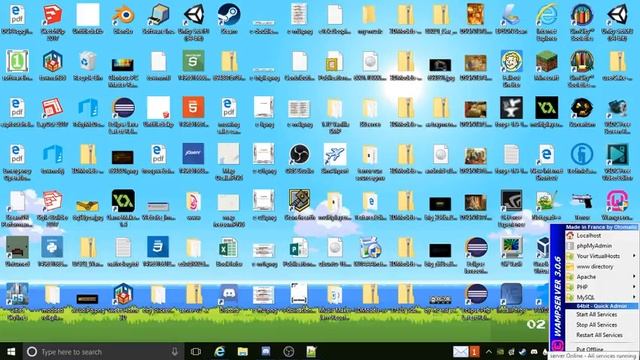Open phpMyAdmin from Wampserver menu
The height and width of the screenshot is (360, 640).
click(594, 246)
